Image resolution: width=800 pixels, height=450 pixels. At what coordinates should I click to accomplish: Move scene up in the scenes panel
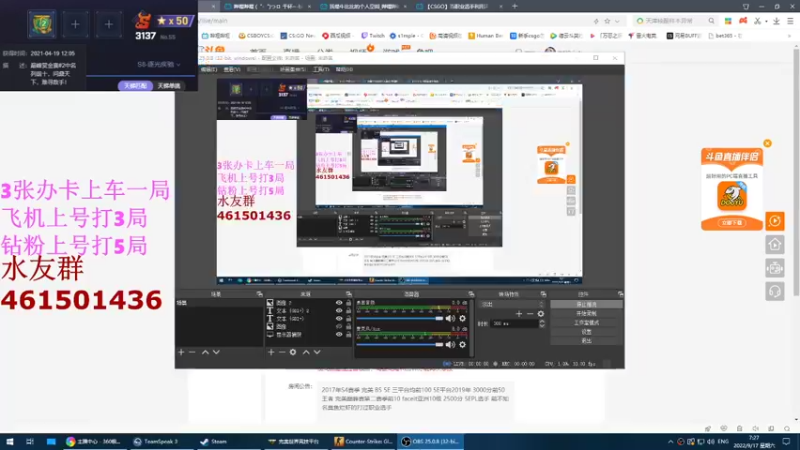pyautogui.click(x=205, y=352)
